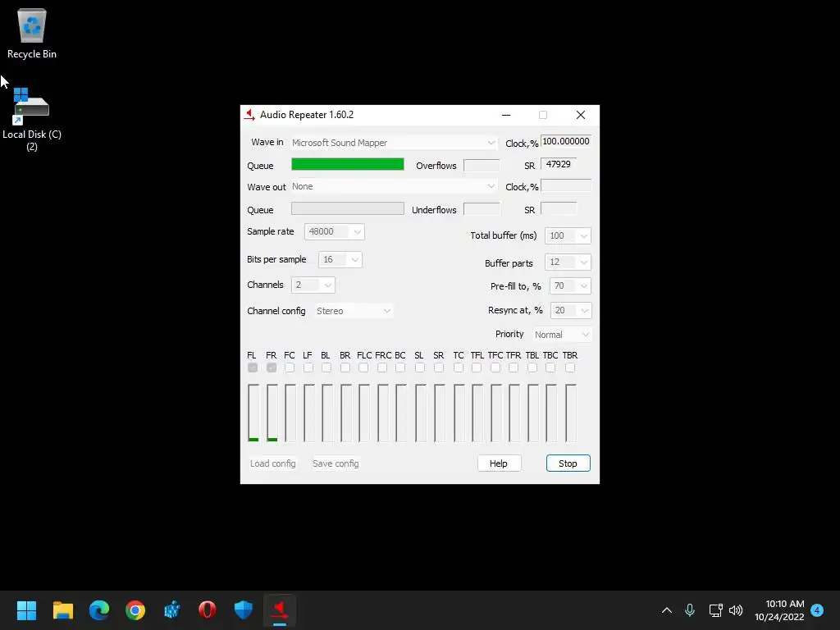Click the green Wave in Queue bar
840x630 pixels.
pos(348,164)
